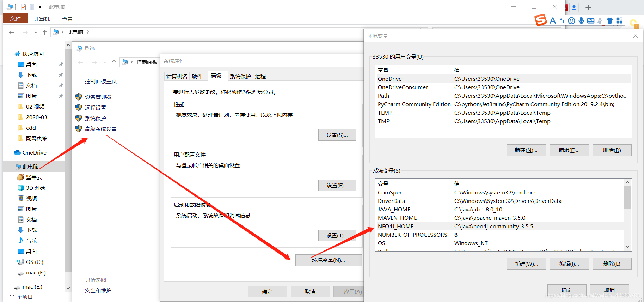The image size is (644, 302).
Task: Open the Sogou account login icon
Action: click(600, 21)
